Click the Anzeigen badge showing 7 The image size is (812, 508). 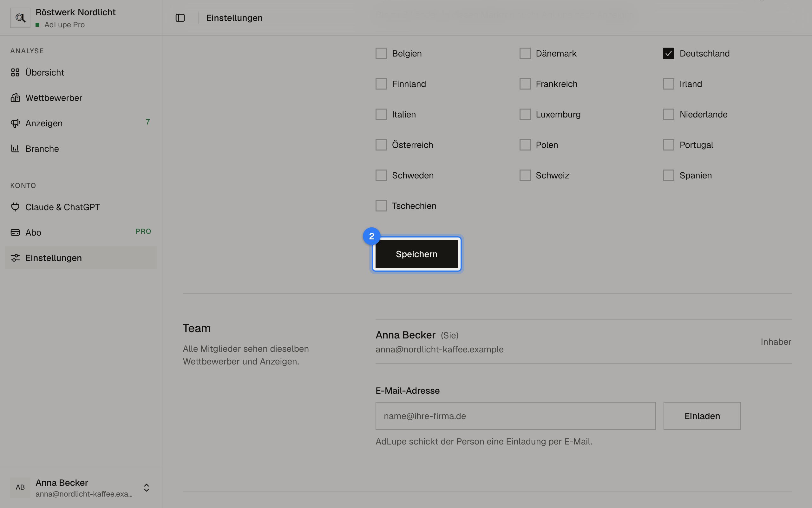click(x=147, y=122)
